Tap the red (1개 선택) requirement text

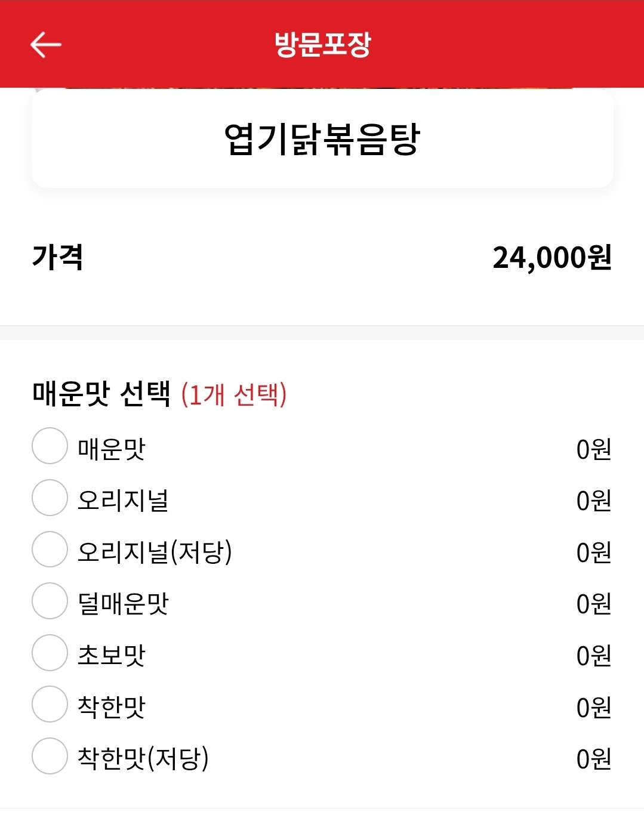pyautogui.click(x=234, y=394)
